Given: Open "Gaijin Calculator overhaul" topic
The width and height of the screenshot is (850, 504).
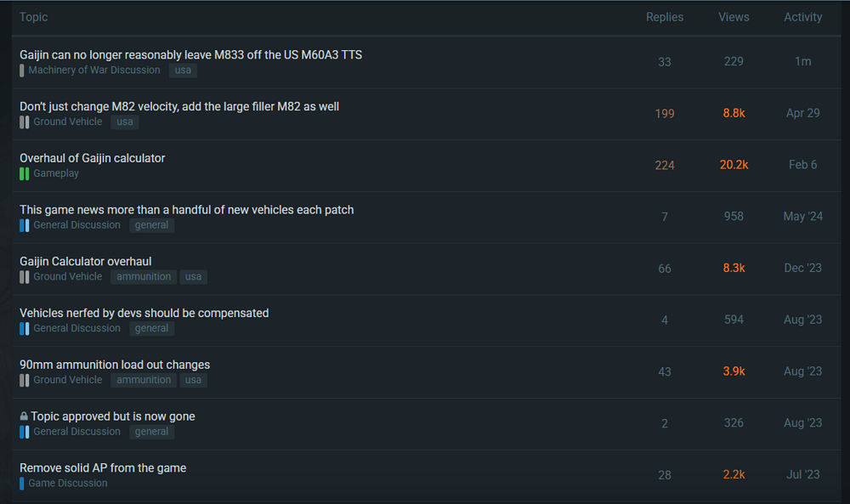Looking at the screenshot, I should tap(86, 261).
